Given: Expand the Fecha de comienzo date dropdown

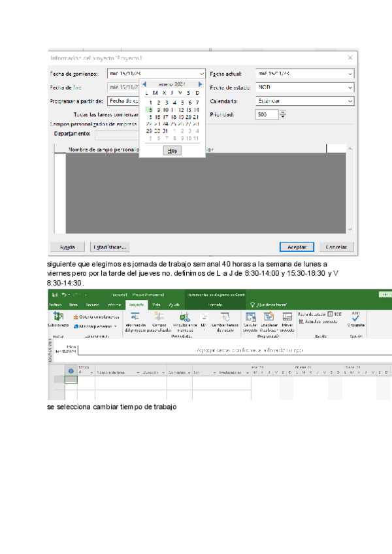Looking at the screenshot, I should [201, 74].
